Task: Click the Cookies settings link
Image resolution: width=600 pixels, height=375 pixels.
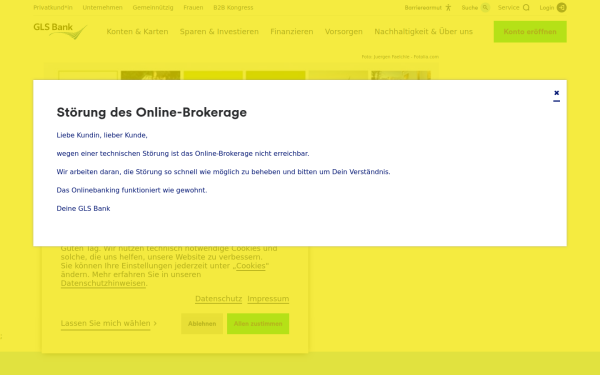Action: click(x=251, y=266)
